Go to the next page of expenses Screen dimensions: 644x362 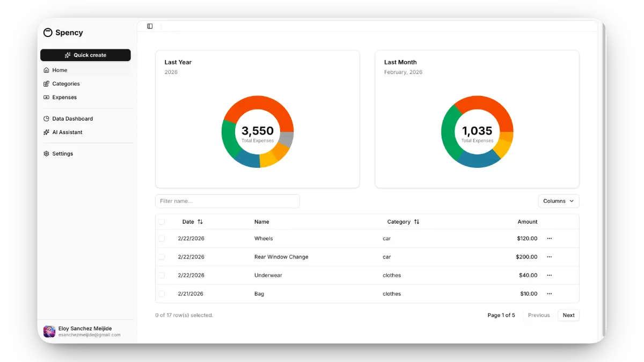(568, 315)
